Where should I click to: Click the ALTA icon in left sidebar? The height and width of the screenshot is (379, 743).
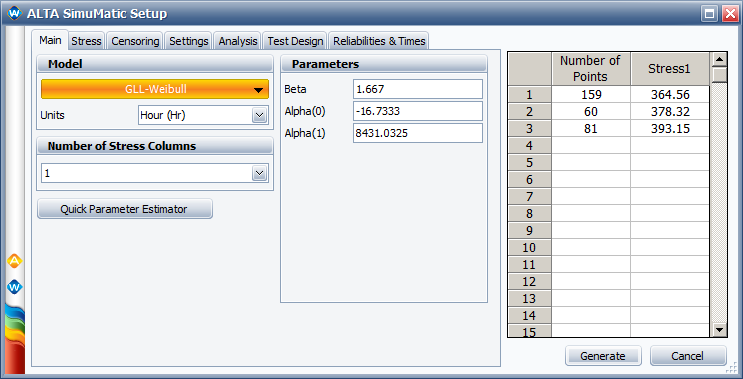tap(15, 261)
